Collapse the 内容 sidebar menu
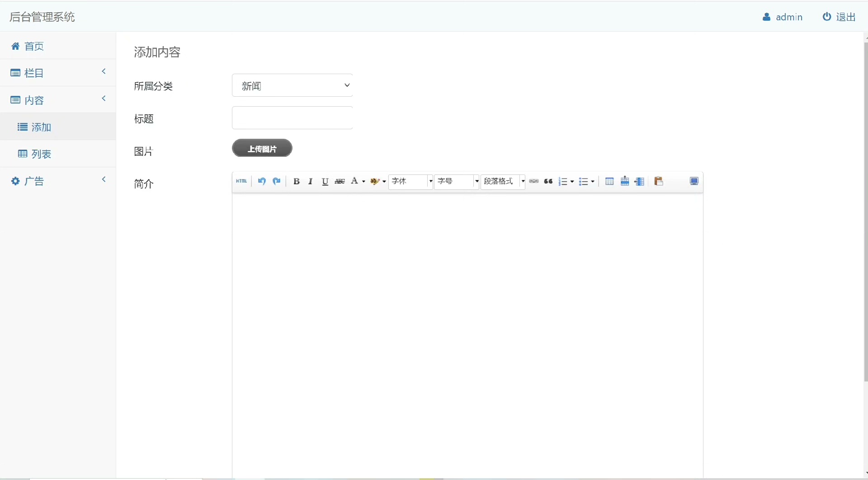This screenshot has width=868, height=480. 58,99
